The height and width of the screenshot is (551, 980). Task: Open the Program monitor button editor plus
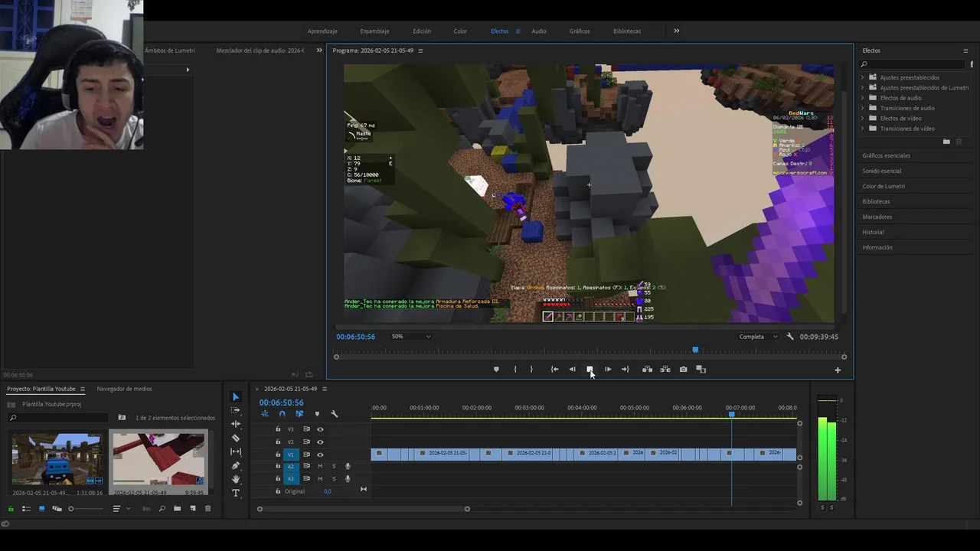(x=838, y=370)
